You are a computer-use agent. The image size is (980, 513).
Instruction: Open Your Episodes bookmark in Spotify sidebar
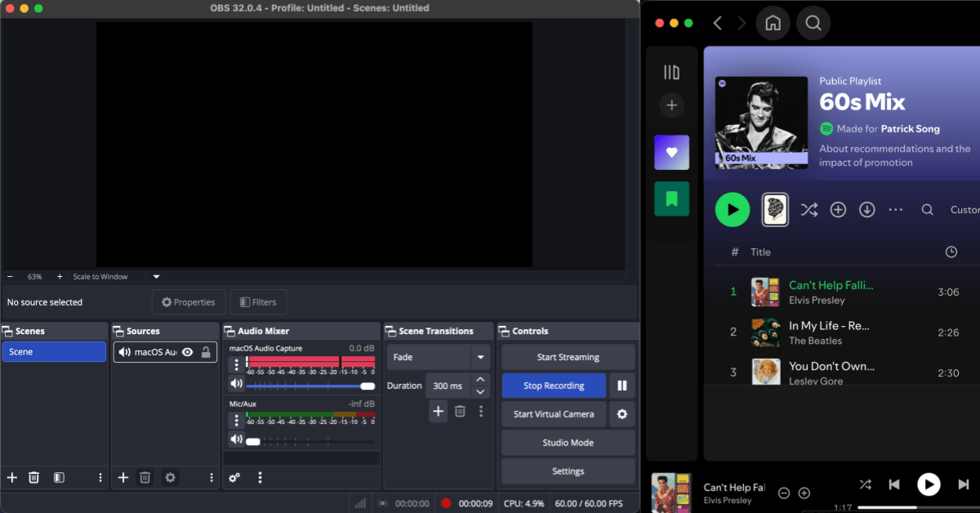coord(671,199)
